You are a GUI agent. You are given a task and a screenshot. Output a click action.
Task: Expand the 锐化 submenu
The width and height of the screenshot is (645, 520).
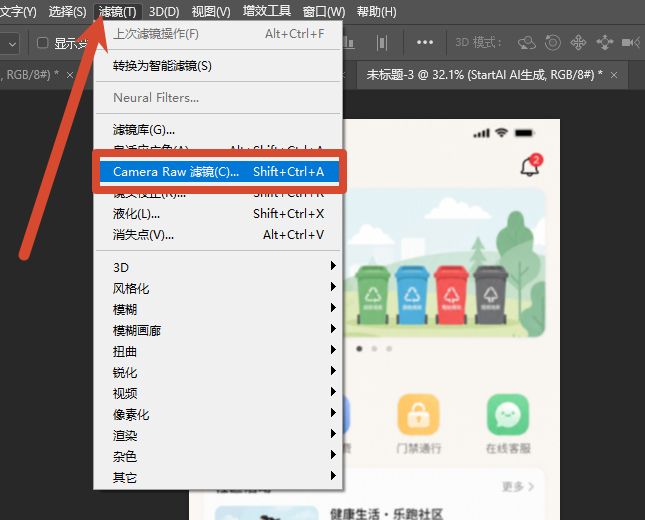(218, 373)
